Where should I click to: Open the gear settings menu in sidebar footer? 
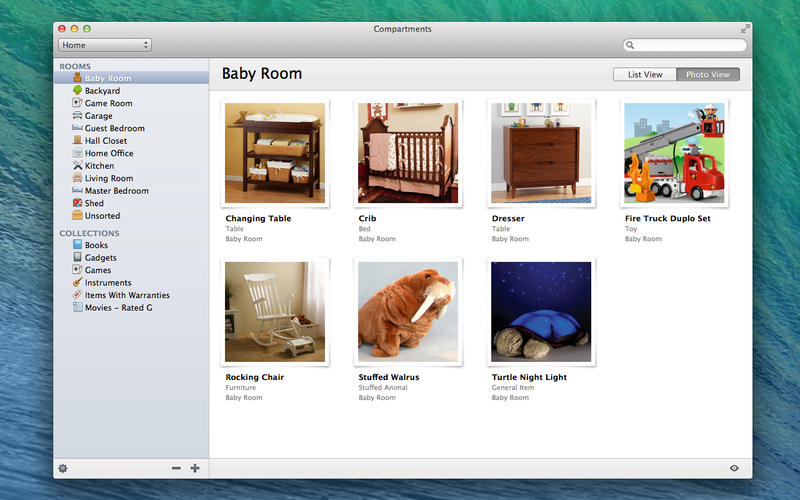[63, 468]
